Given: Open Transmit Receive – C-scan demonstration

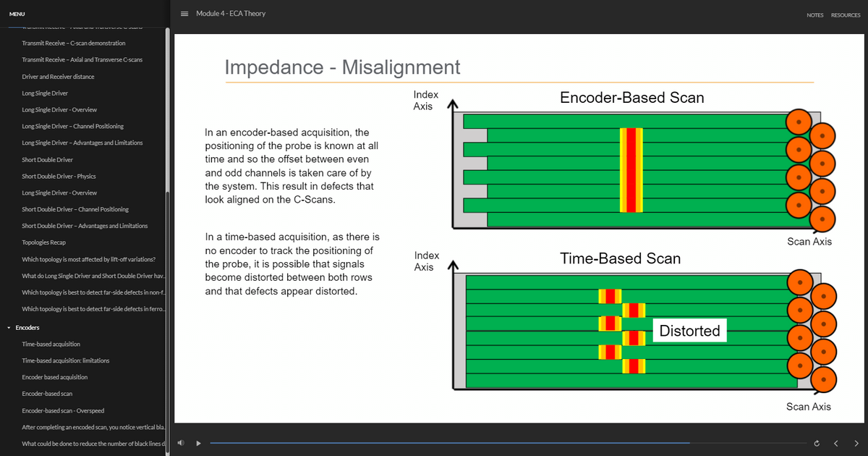Looking at the screenshot, I should pos(74,43).
